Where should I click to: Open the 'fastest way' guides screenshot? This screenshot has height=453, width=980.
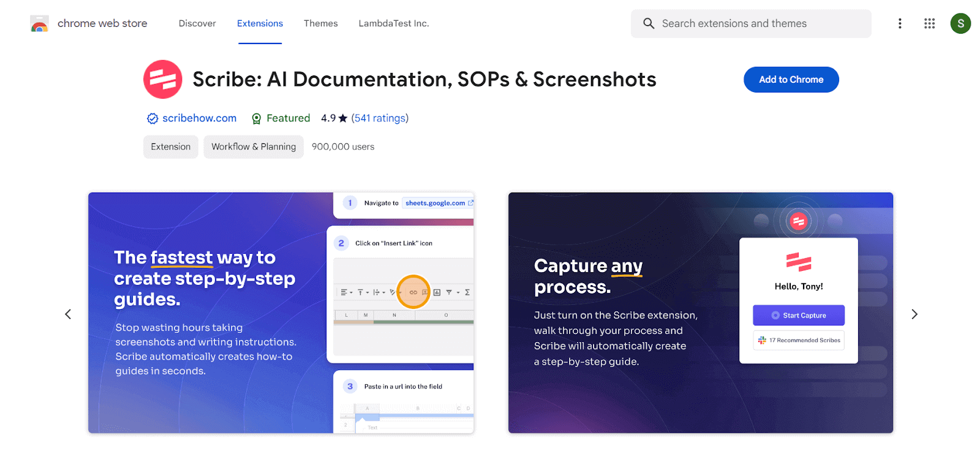[x=281, y=313]
